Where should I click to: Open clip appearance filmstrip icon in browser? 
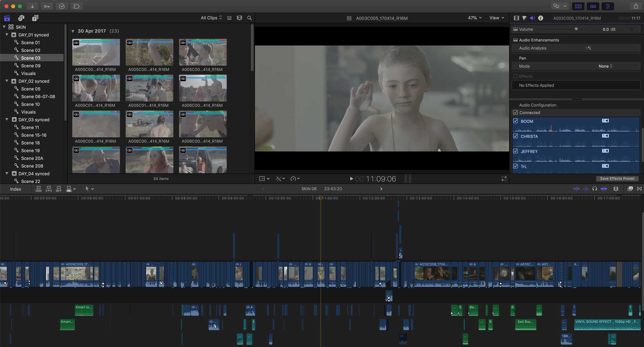pyautogui.click(x=239, y=18)
